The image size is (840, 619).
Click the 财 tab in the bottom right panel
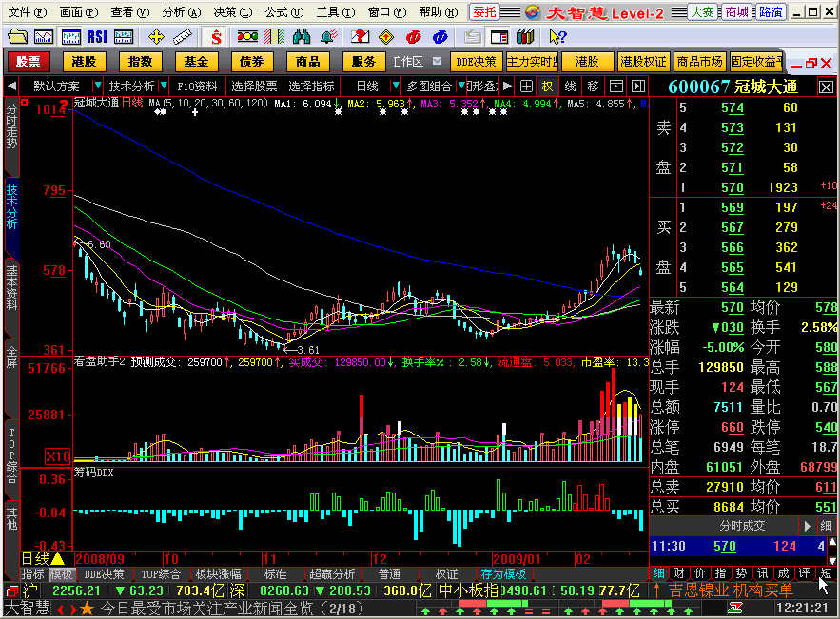[678, 573]
